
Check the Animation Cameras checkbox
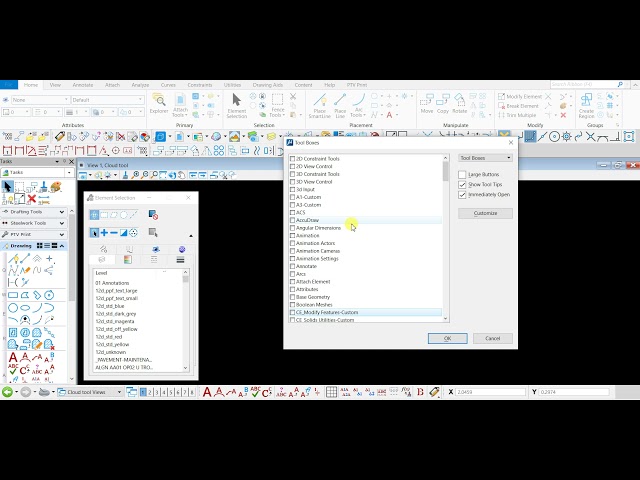click(x=292, y=251)
